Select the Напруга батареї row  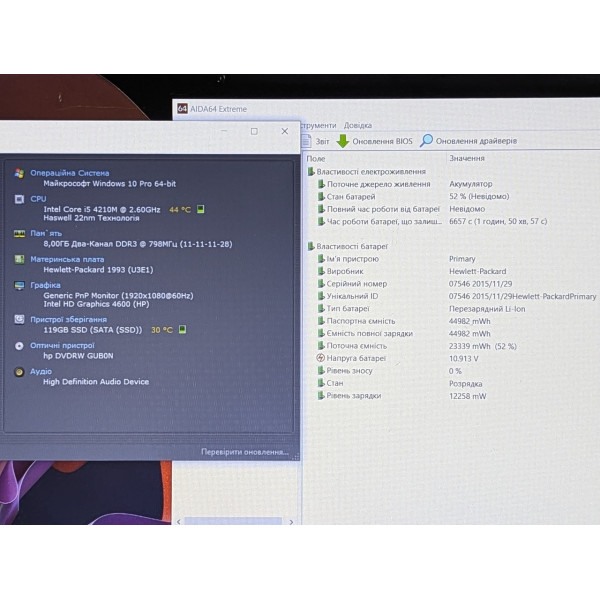(452, 359)
